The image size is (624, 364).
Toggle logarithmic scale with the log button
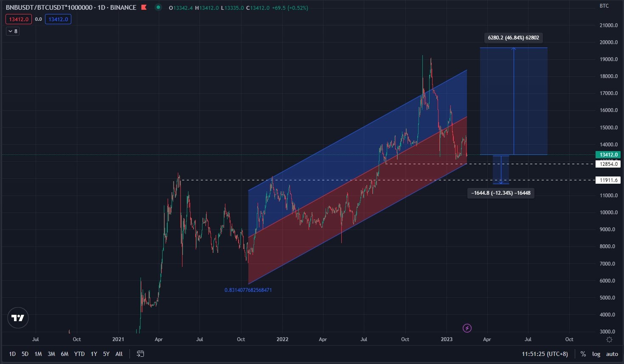pyautogui.click(x=596, y=353)
